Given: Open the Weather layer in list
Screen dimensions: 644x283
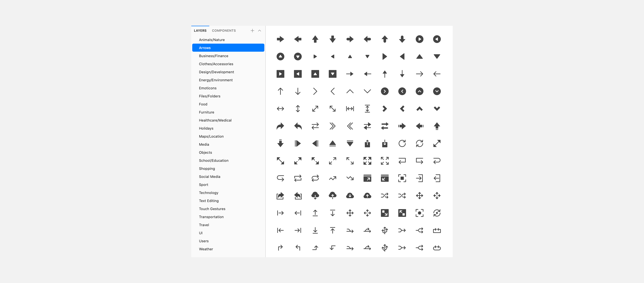Looking at the screenshot, I should (x=206, y=249).
